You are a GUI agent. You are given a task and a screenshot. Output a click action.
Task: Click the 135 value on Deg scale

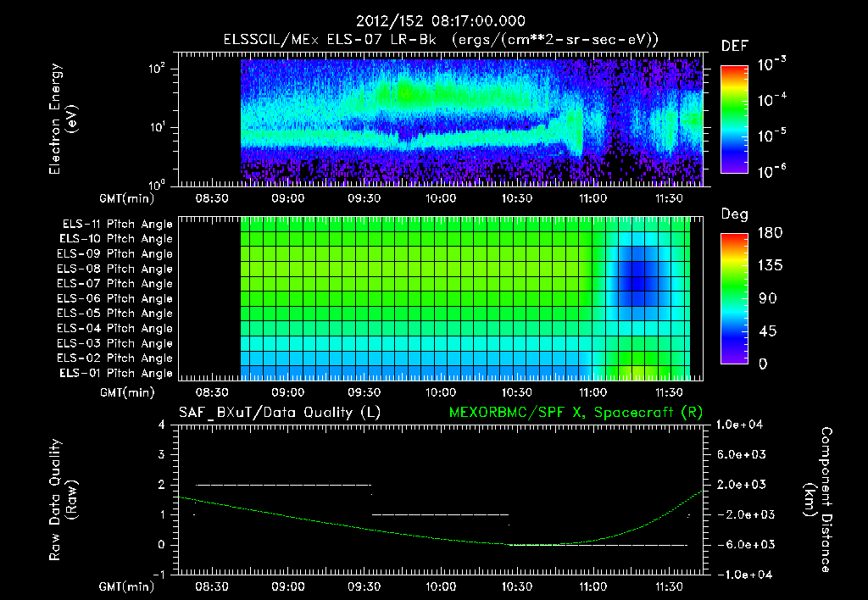pos(770,266)
